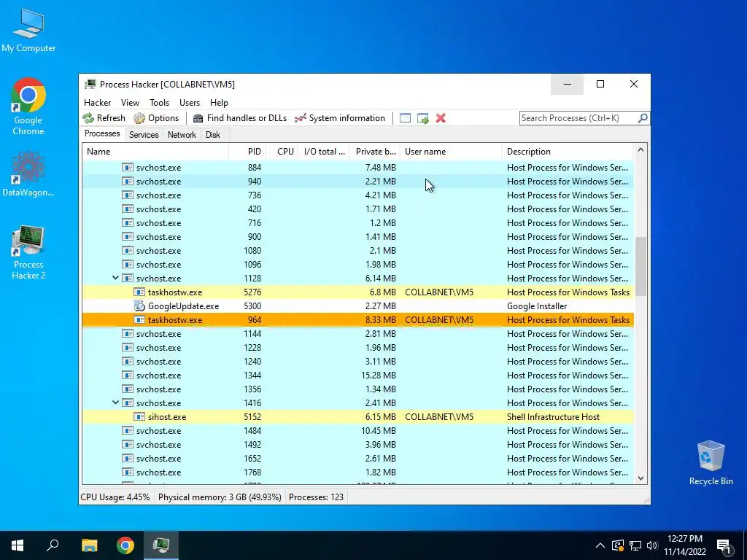Click Chrome icon in taskbar
747x560 pixels.
(125, 545)
